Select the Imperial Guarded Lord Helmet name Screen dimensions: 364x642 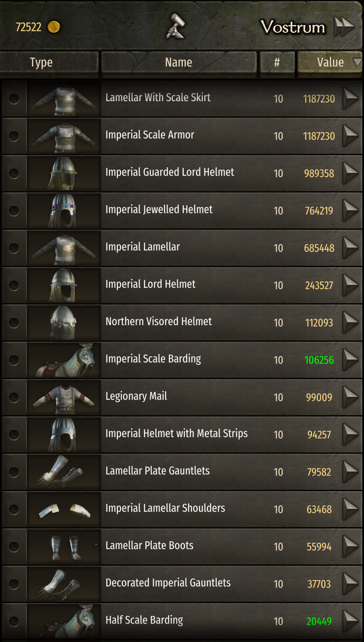tap(169, 172)
